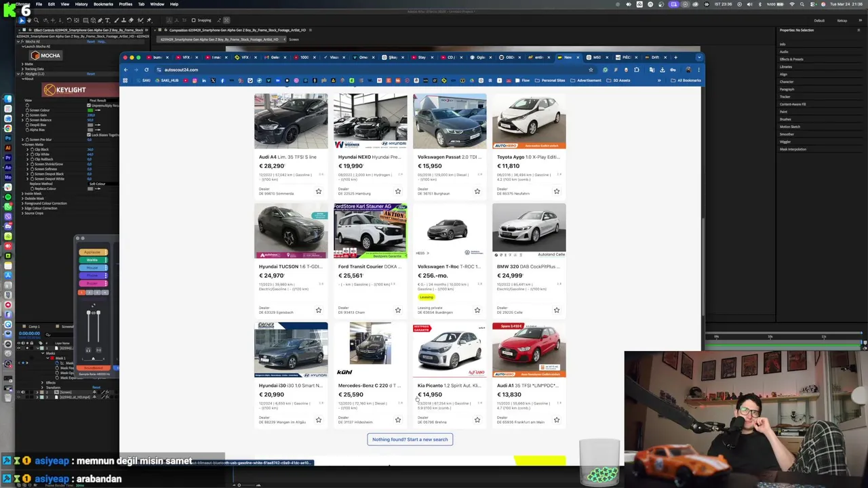This screenshot has height=488, width=868.
Task: Favorite the Toyota Aygo listing star
Action: tap(556, 191)
